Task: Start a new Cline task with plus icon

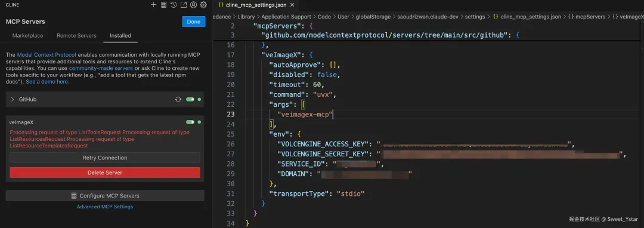Action: [154, 5]
